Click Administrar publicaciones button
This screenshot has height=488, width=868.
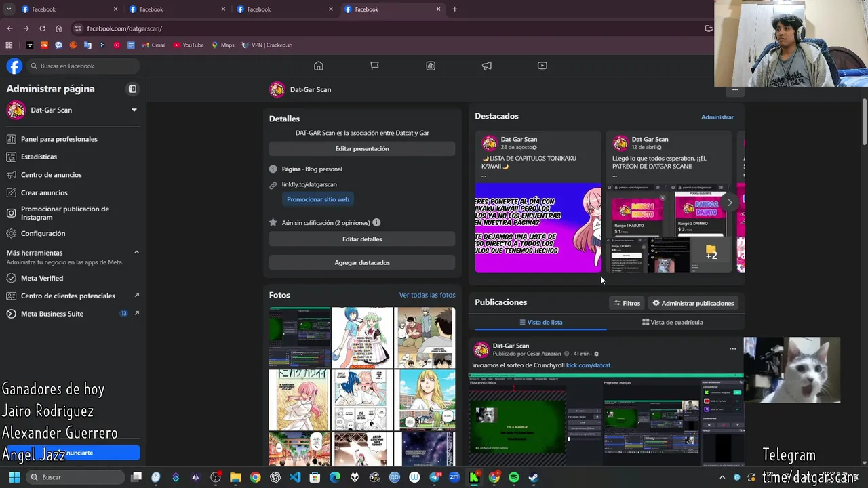[x=693, y=303]
